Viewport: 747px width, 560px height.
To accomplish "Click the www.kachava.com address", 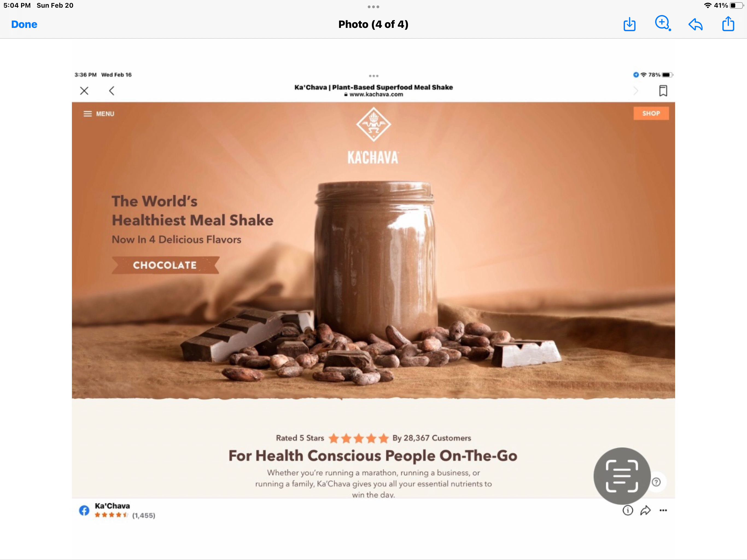I will 373,94.
